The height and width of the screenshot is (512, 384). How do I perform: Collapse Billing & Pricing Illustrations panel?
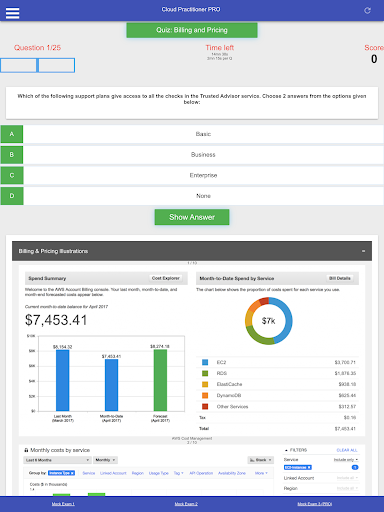[x=363, y=251]
